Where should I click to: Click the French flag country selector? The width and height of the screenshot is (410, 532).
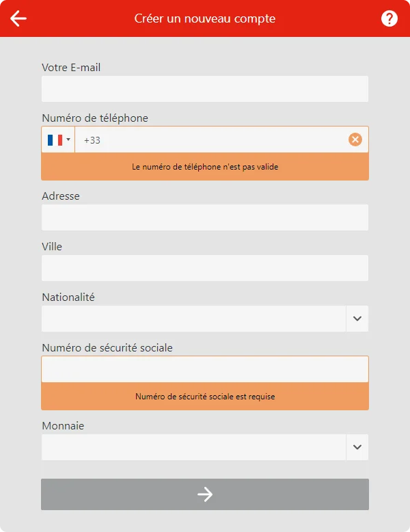pyautogui.click(x=55, y=139)
